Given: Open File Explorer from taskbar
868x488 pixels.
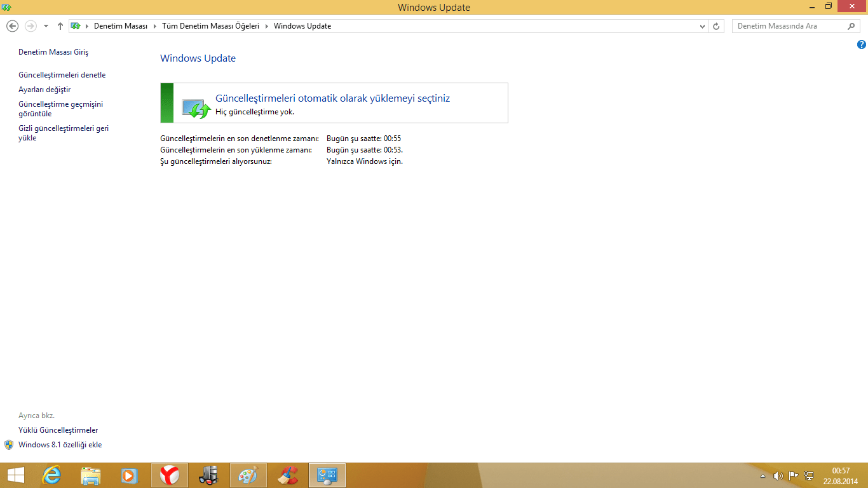Looking at the screenshot, I should pyautogui.click(x=91, y=475).
